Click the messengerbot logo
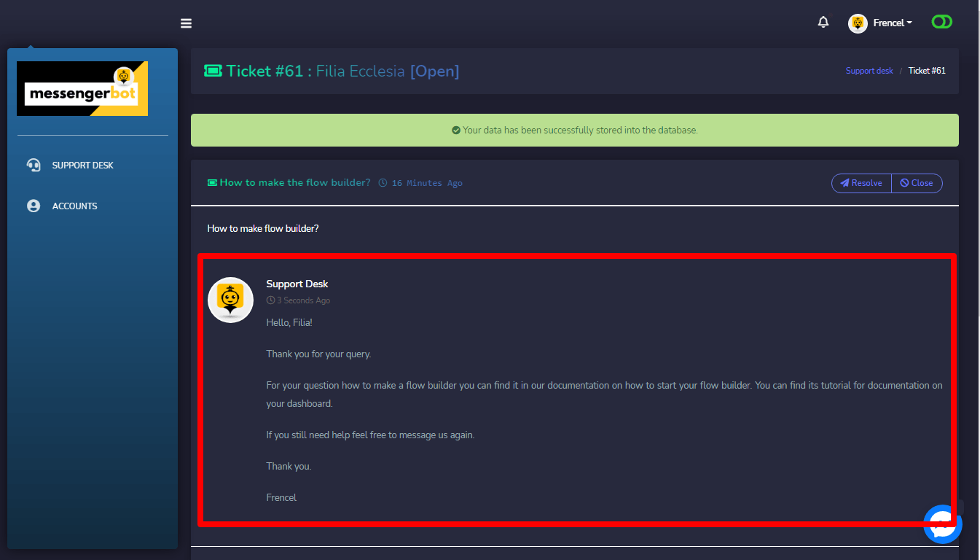This screenshot has width=980, height=560. 82,88
